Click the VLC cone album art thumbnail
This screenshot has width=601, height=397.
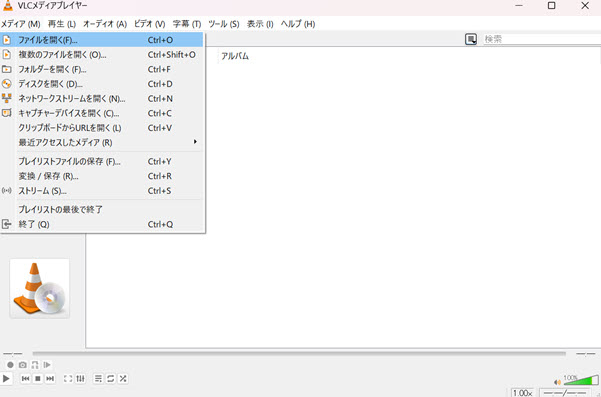(x=39, y=288)
